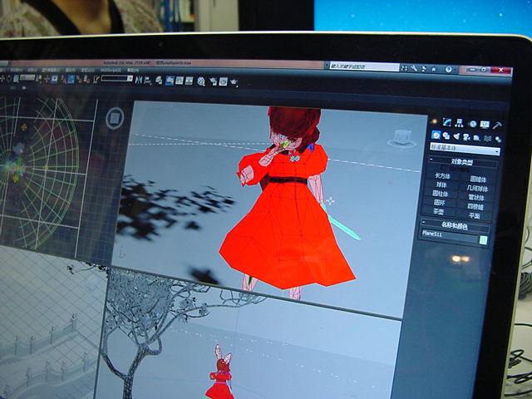Image resolution: width=532 pixels, height=399 pixels.
Task: Open the 渲染(R) rendering menu
Action: tap(70, 70)
